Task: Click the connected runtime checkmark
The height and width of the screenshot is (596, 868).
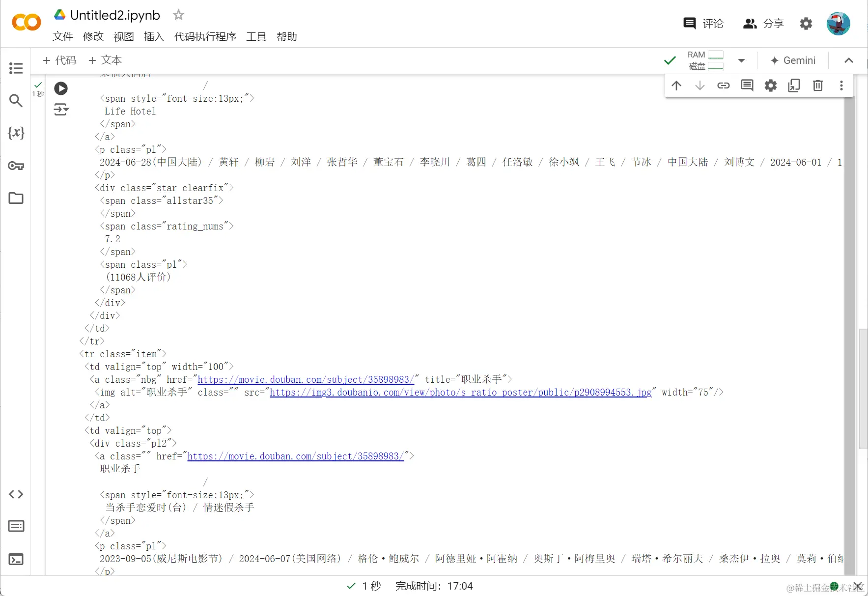Action: [670, 60]
